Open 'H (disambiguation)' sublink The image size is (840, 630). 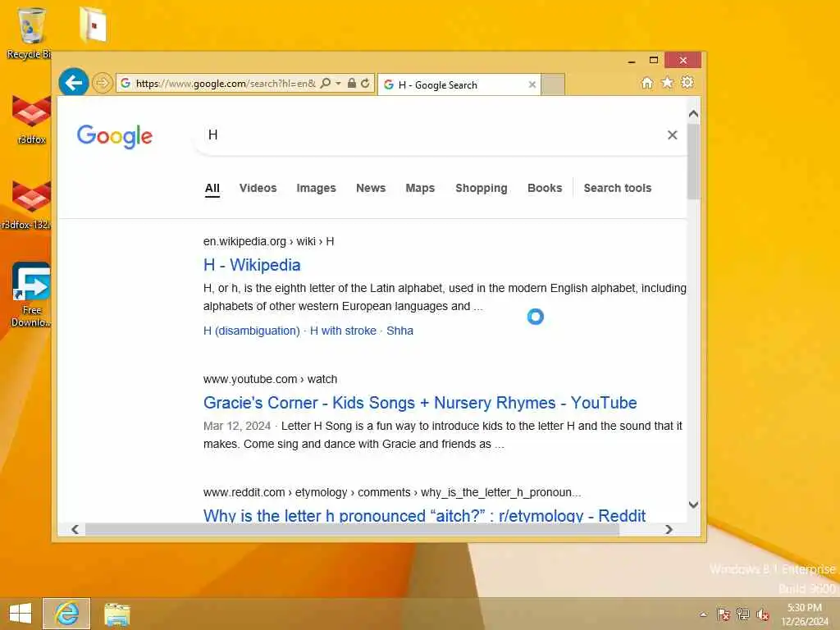251,331
